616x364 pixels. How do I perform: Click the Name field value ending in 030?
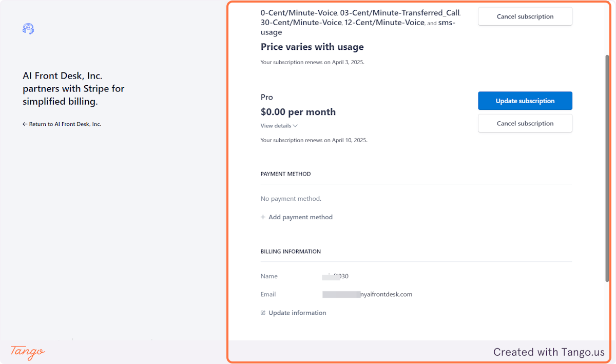[x=335, y=276]
